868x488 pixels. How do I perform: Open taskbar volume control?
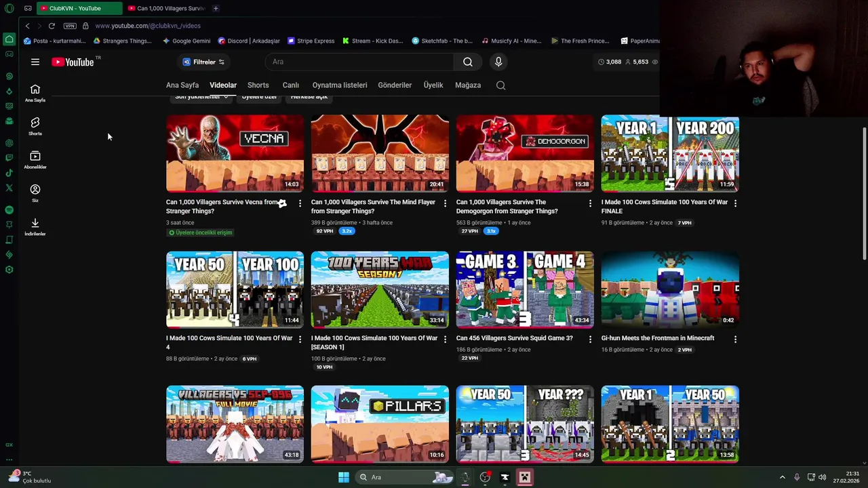coord(823,477)
